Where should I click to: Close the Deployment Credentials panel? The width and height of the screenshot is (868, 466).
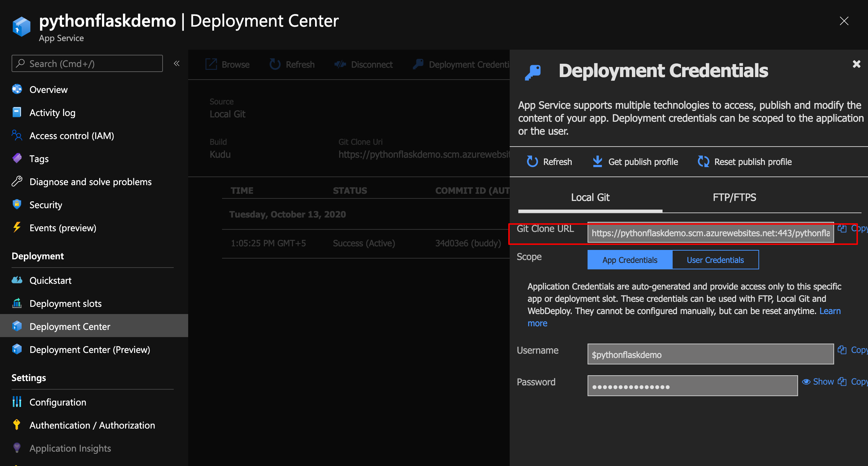(856, 64)
